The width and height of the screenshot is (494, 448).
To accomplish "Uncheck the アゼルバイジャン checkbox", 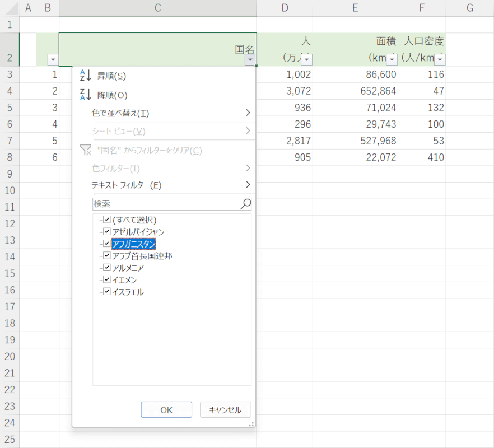I will click(107, 231).
